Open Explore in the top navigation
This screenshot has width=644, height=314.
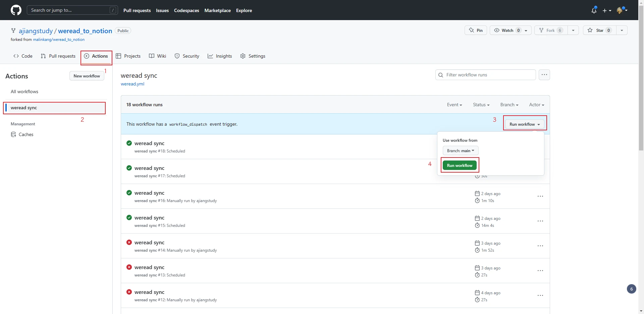[244, 10]
